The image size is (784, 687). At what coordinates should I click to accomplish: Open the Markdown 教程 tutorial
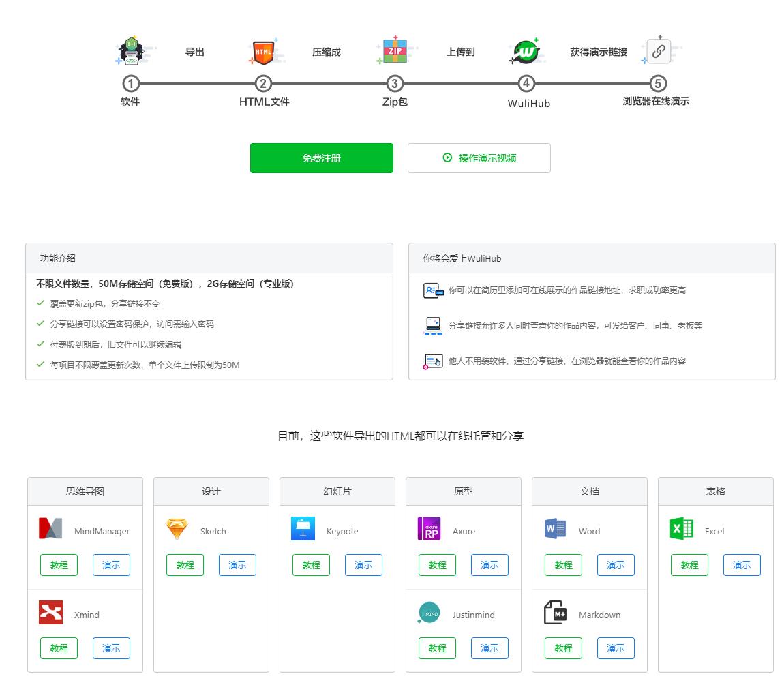pos(564,648)
